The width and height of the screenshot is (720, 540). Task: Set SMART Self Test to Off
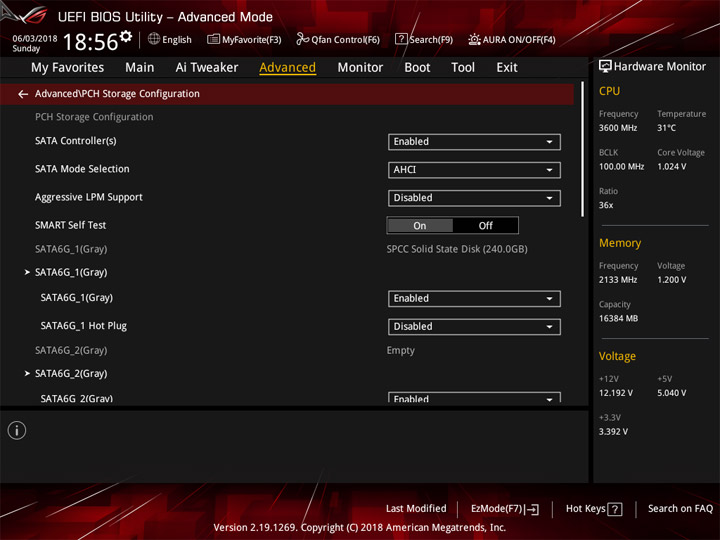pyautogui.click(x=485, y=225)
